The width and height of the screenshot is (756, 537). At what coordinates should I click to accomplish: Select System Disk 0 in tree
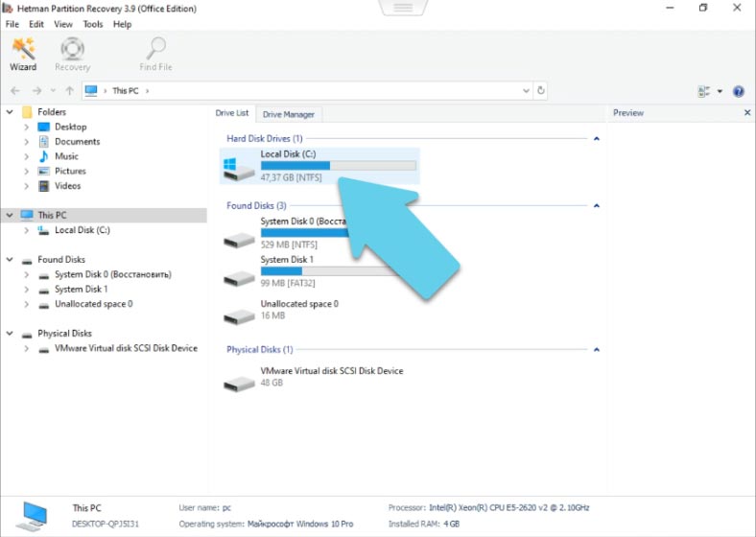pos(113,274)
